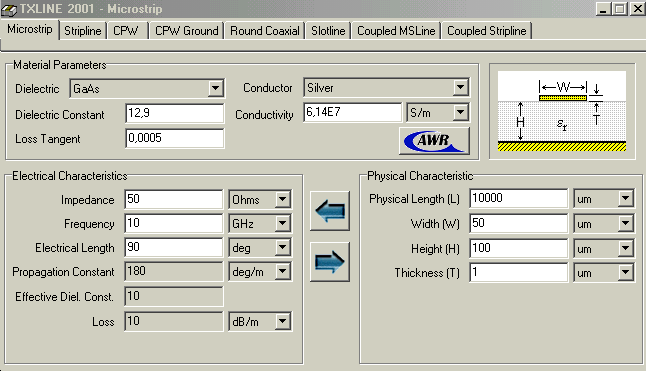Open the Slotline tab
The height and width of the screenshot is (371, 646).
pyautogui.click(x=328, y=31)
